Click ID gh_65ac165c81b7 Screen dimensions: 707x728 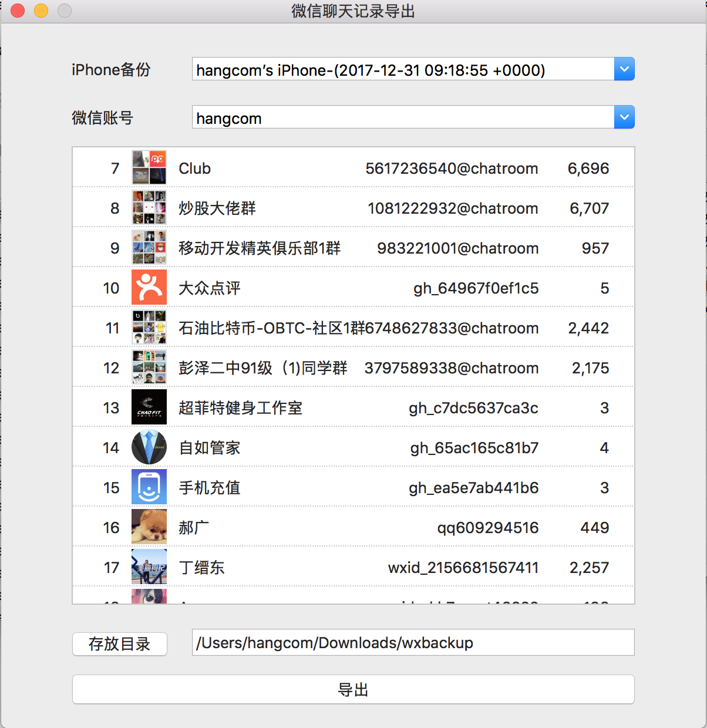474,448
